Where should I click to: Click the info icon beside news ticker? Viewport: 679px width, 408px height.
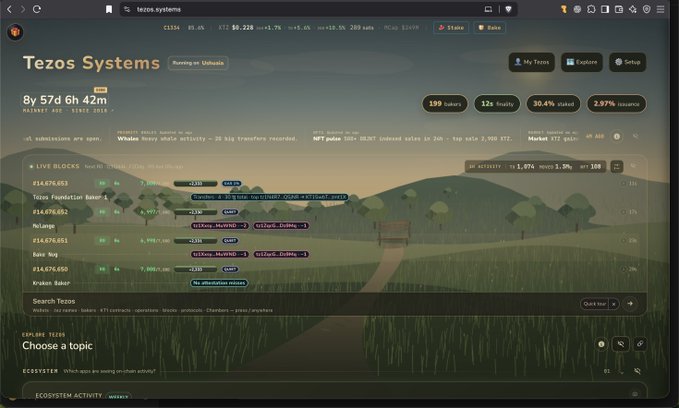[617, 136]
